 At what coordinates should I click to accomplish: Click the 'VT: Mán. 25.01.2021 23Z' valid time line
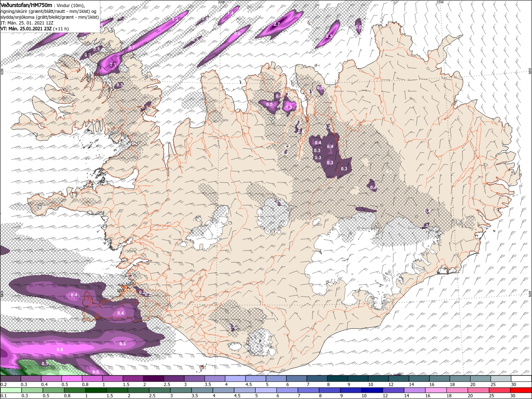click(26, 29)
